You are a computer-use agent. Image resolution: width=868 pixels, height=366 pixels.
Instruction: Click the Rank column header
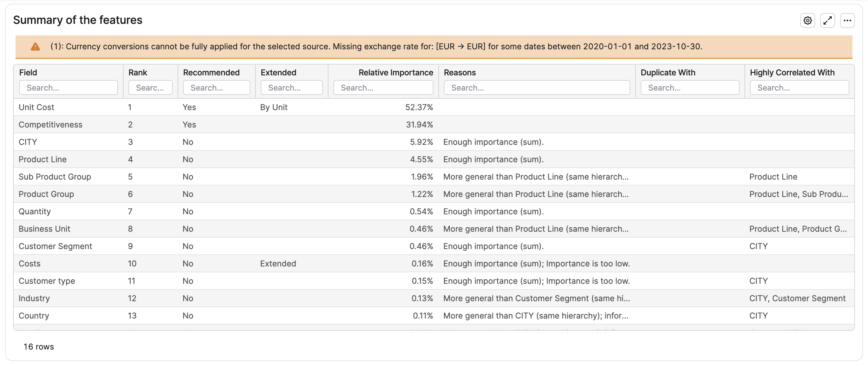tap(138, 72)
